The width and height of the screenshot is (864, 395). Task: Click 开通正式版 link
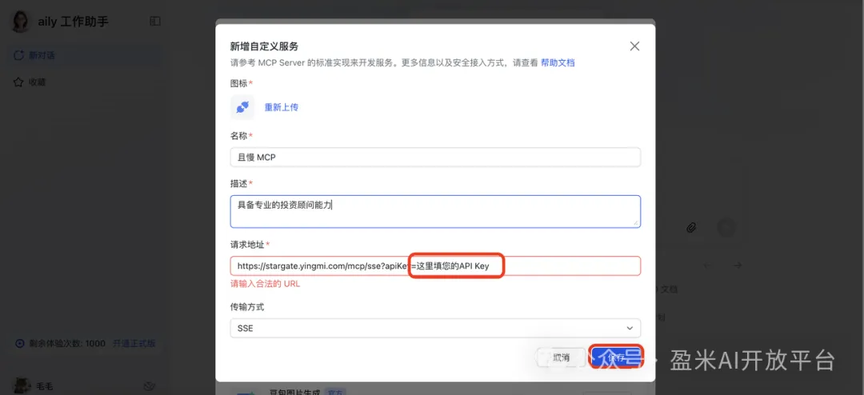coord(134,343)
